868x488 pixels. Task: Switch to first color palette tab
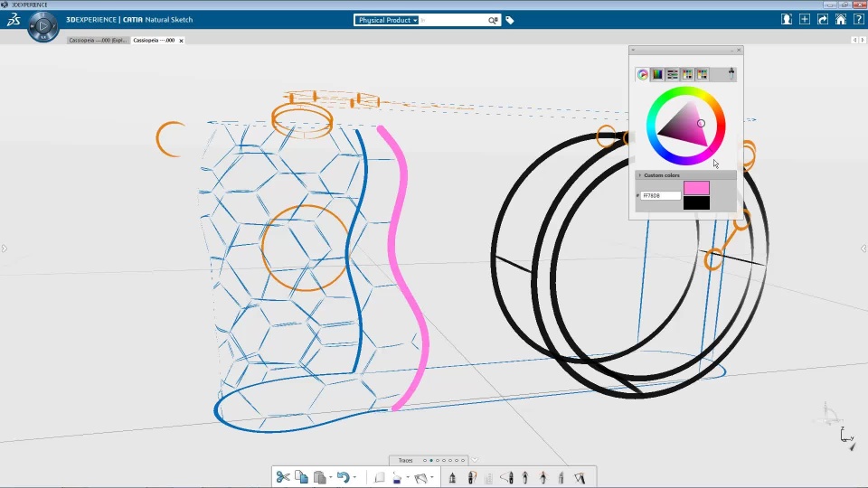pos(687,74)
